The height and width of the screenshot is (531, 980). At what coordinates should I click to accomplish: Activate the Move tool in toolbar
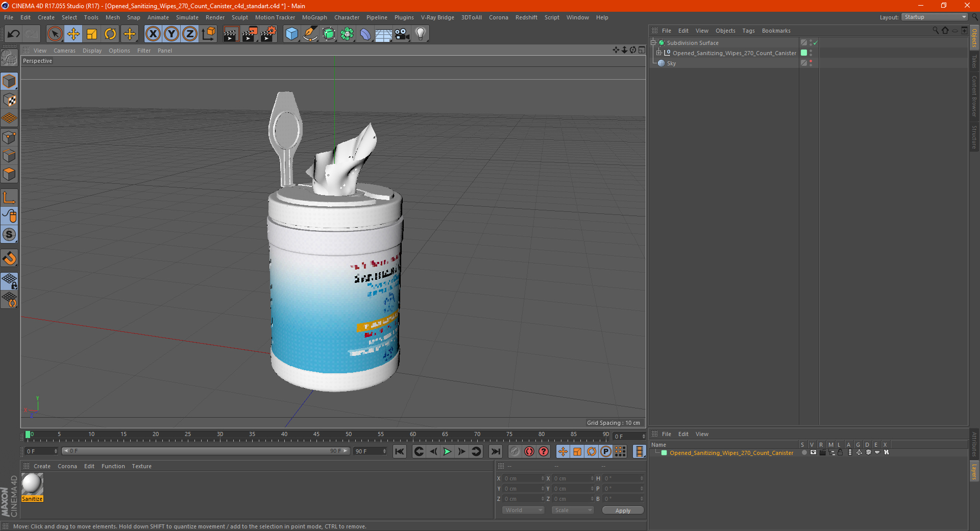point(73,34)
